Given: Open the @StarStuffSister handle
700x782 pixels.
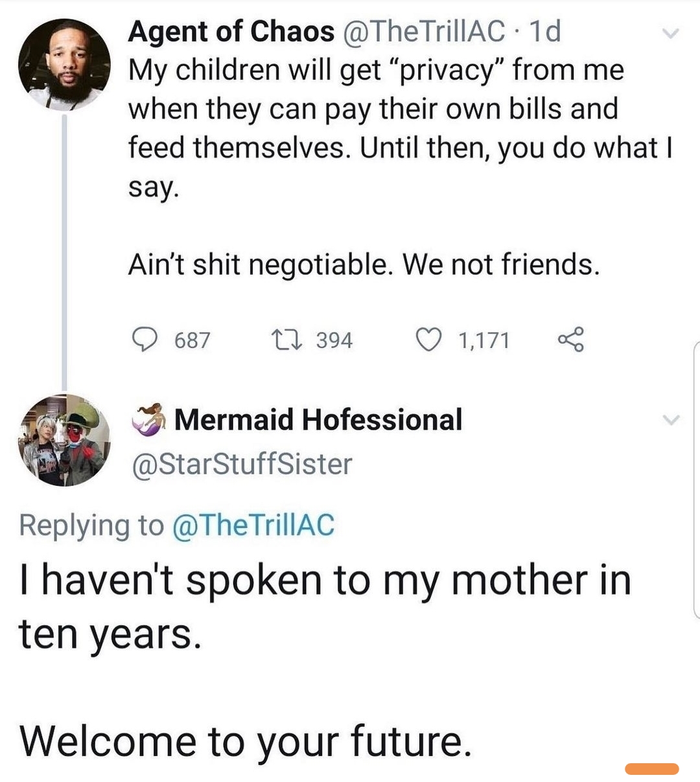Looking at the screenshot, I should pyautogui.click(x=242, y=464).
